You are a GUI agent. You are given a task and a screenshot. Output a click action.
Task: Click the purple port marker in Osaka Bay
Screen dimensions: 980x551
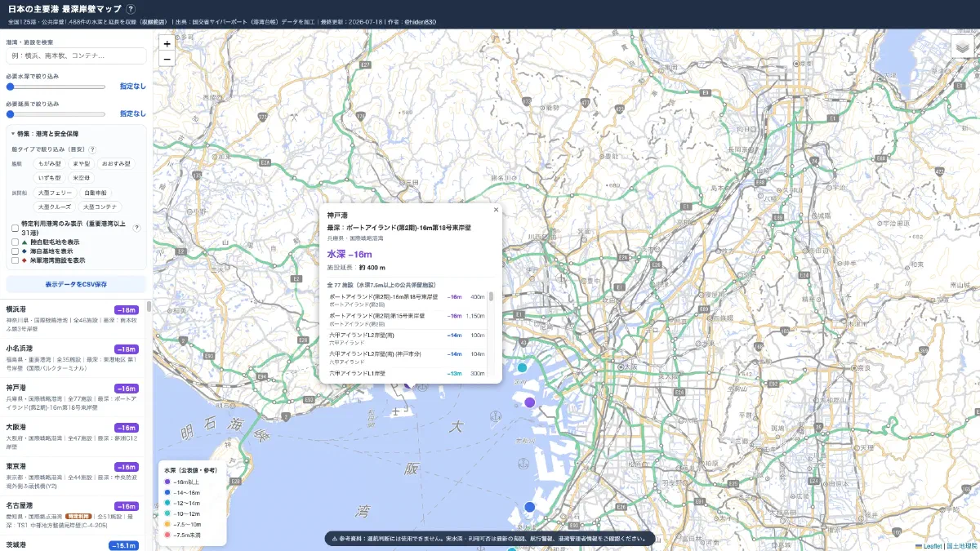coord(529,402)
